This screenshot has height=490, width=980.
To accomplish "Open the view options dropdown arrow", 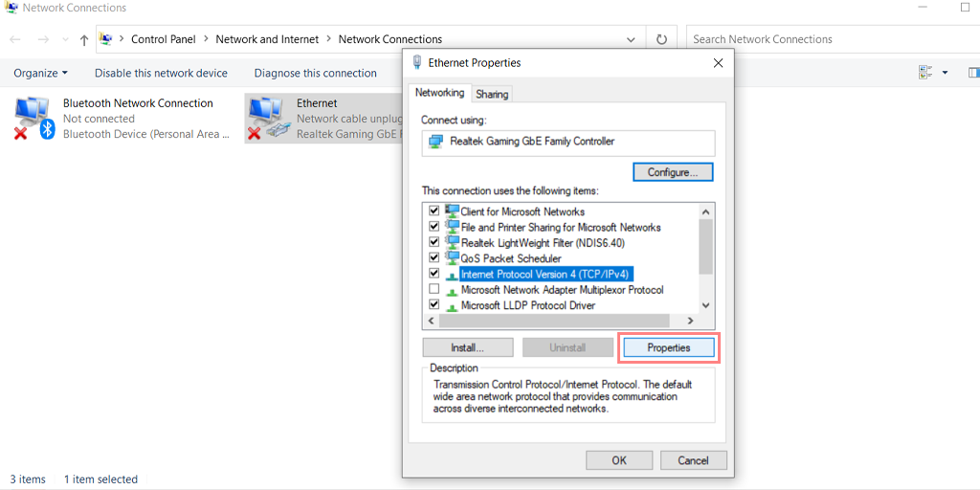I will (x=945, y=73).
